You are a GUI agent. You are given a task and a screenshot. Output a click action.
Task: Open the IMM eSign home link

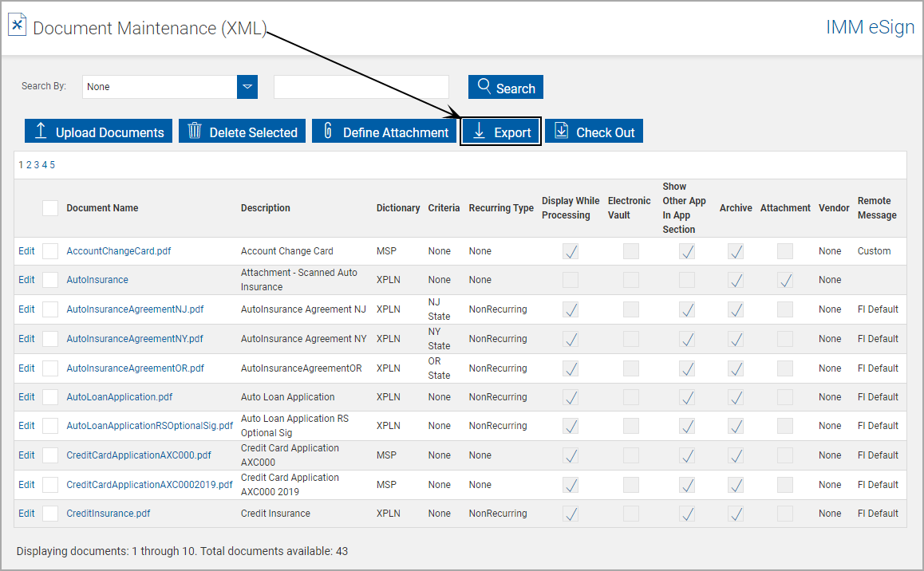click(x=870, y=26)
